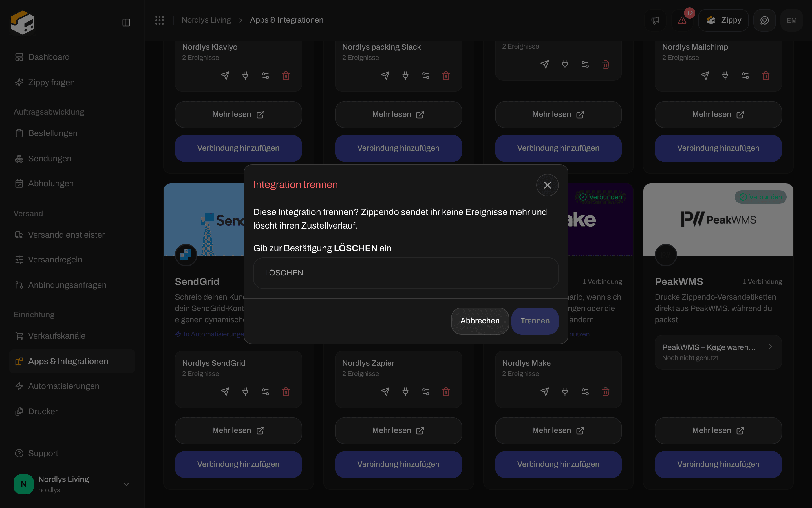Close the Integration trennen dialog
Image resolution: width=812 pixels, height=508 pixels.
[x=547, y=185]
